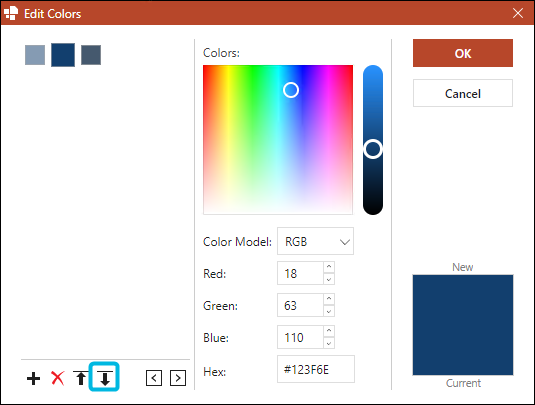Click the Hex color code field
Image resolution: width=535 pixels, height=405 pixels.
(316, 369)
